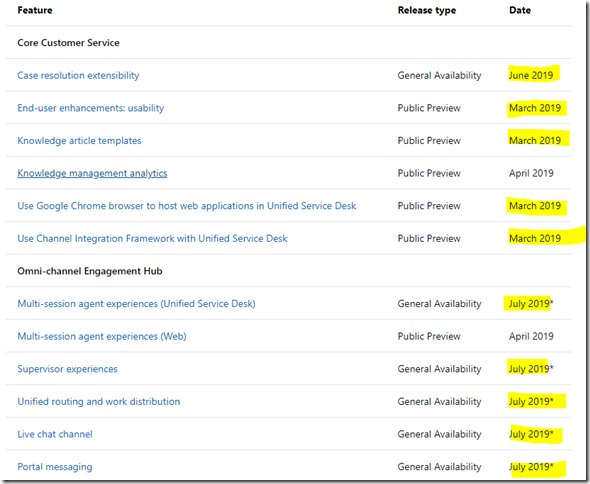590x484 pixels.
Task: Open Knowledge article templates link
Action: 79,141
